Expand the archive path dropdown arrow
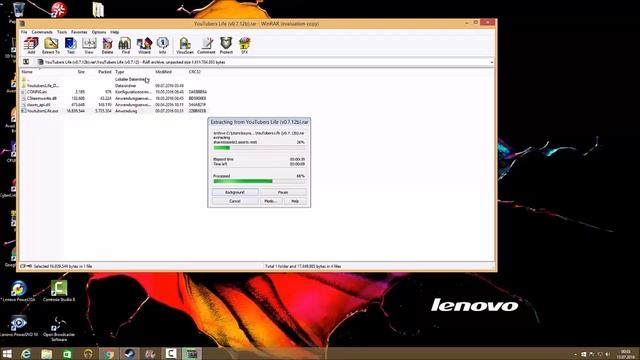The image size is (640, 360). [x=491, y=62]
